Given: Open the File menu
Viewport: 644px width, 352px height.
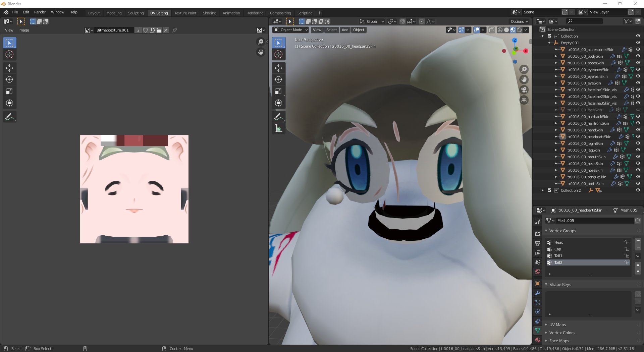Looking at the screenshot, I should (15, 12).
